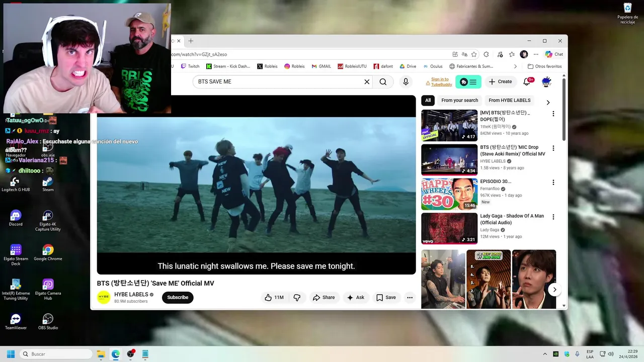The image size is (644, 362).
Task: Open the TubeBuddy menu icon
Action: pos(468,81)
